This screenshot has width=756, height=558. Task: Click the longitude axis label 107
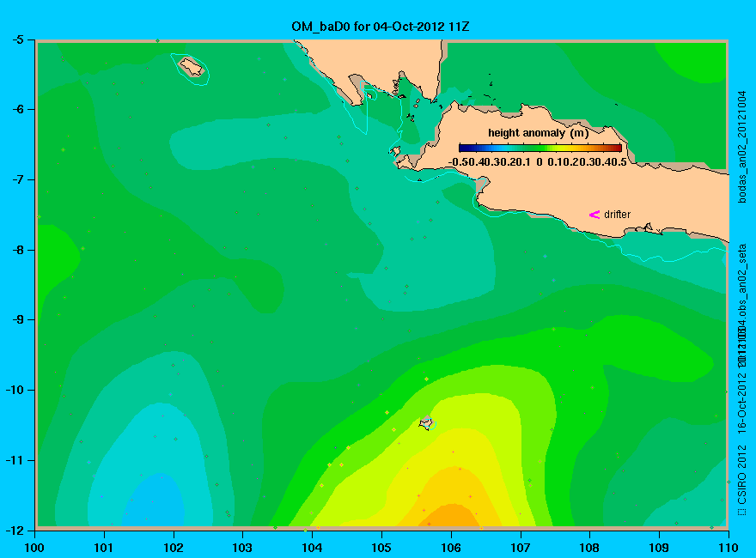tap(521, 548)
